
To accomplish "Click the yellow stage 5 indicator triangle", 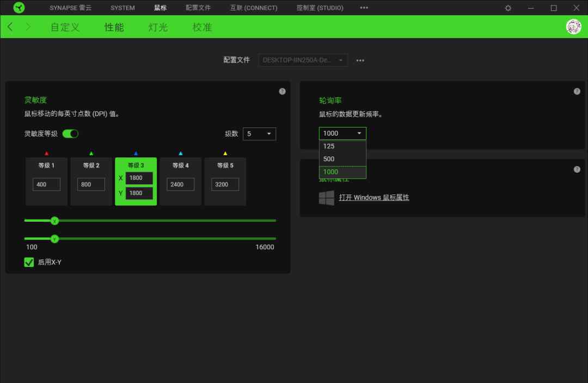I will click(225, 154).
